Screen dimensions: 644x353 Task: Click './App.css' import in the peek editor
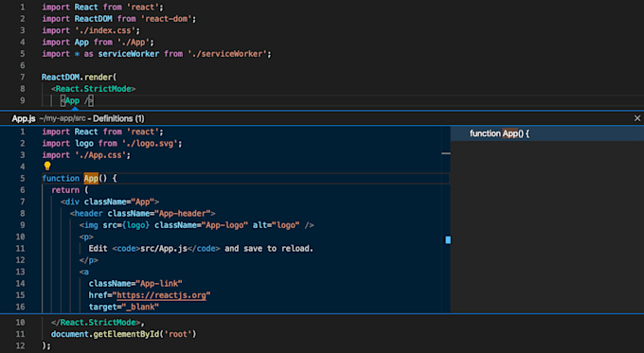click(100, 155)
